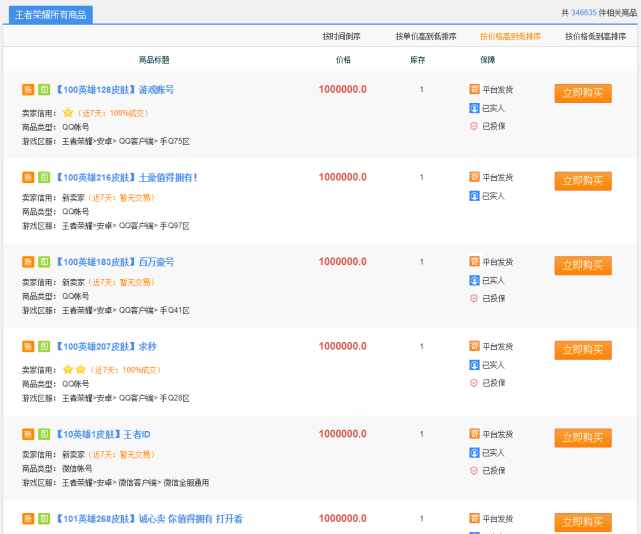Buy now the 百万豪号 listing

click(x=583, y=265)
